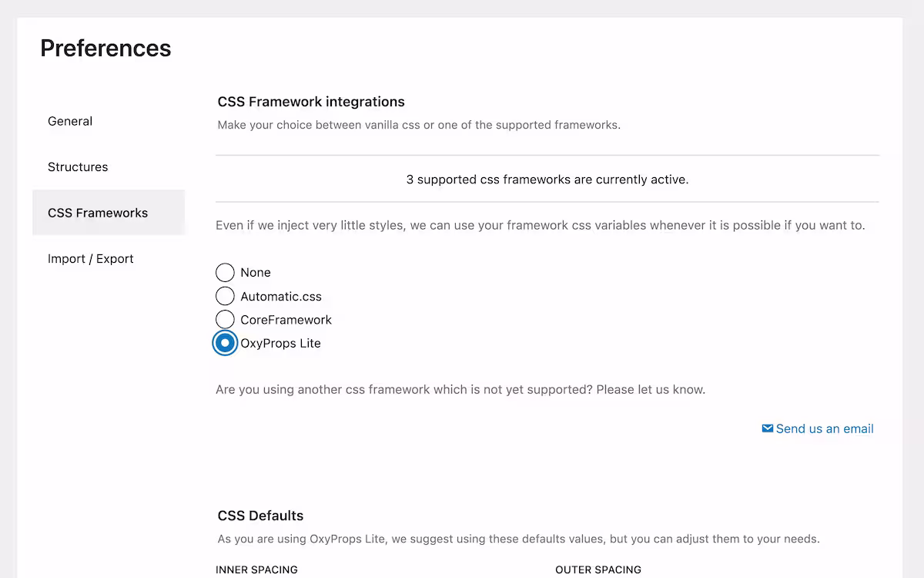The width and height of the screenshot is (924, 578).
Task: Select the None framework option
Action: (225, 272)
